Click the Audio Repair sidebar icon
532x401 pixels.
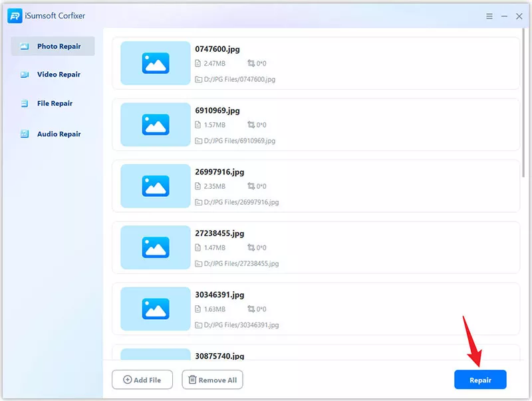tap(25, 134)
